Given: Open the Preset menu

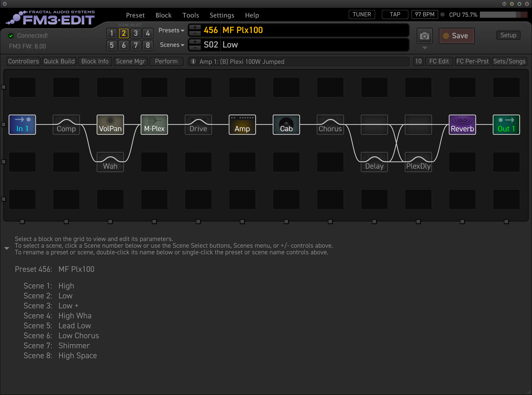Looking at the screenshot, I should tap(135, 15).
